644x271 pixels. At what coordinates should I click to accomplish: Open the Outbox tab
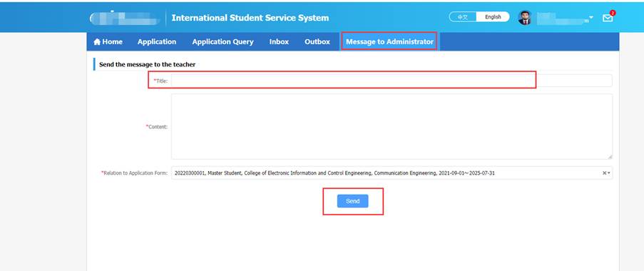tap(317, 42)
